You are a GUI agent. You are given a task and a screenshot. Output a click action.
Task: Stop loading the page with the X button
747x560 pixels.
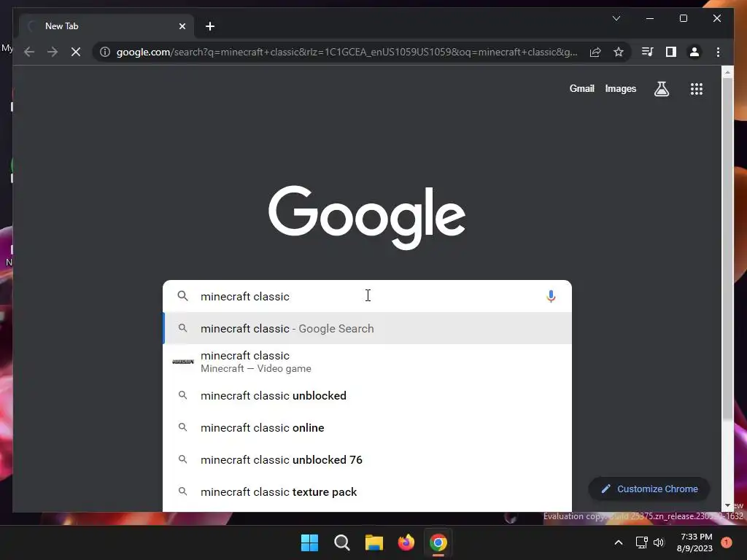(x=76, y=52)
